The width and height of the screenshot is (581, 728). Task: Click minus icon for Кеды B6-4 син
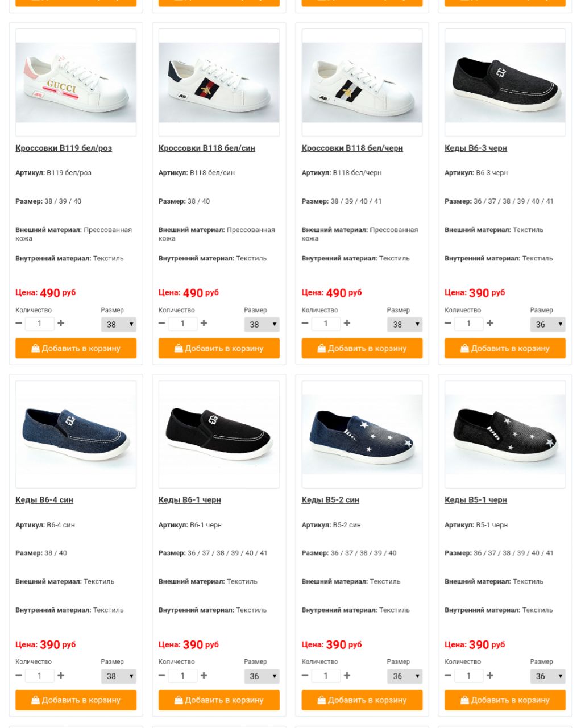(x=19, y=675)
